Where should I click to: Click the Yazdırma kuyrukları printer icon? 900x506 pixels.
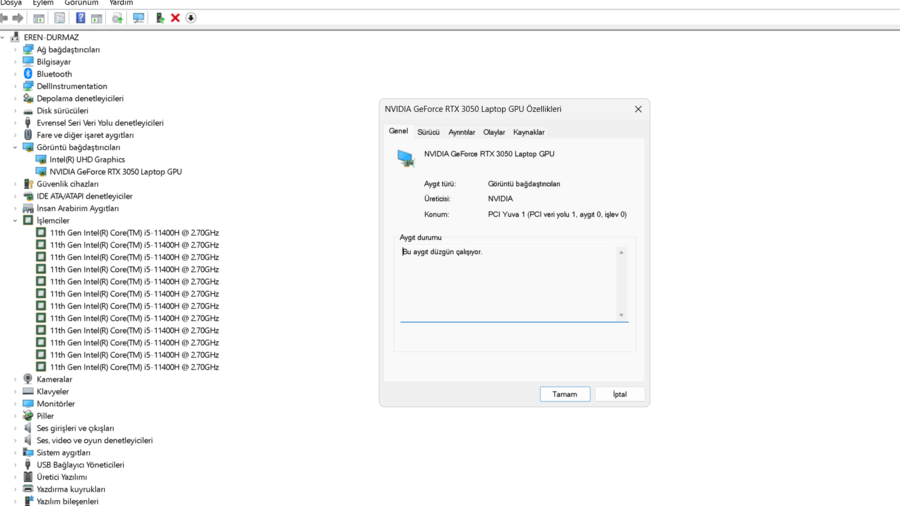click(x=28, y=489)
